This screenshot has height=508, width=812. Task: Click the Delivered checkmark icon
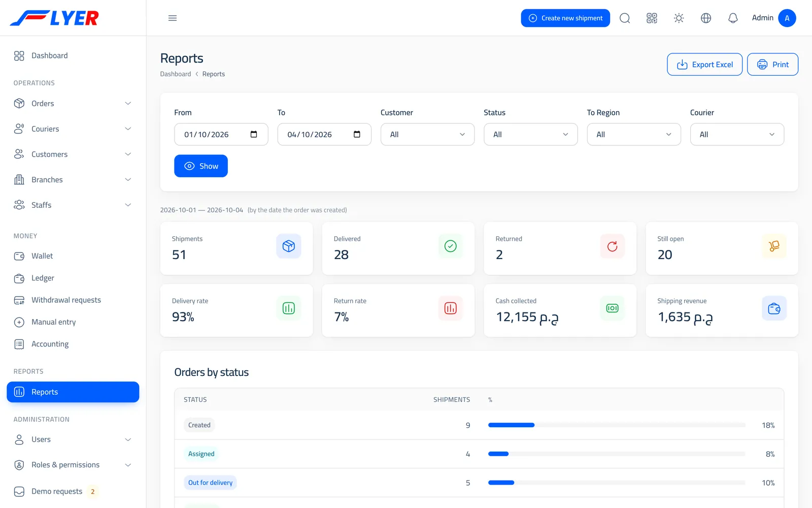450,246
